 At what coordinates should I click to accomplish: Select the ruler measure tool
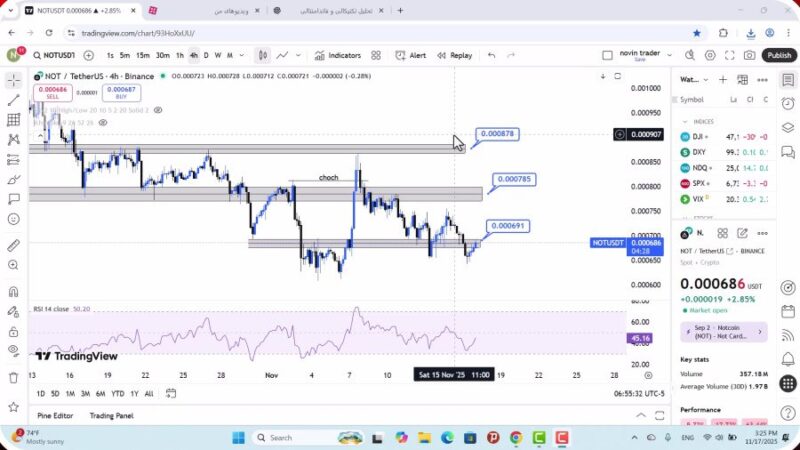[x=14, y=245]
